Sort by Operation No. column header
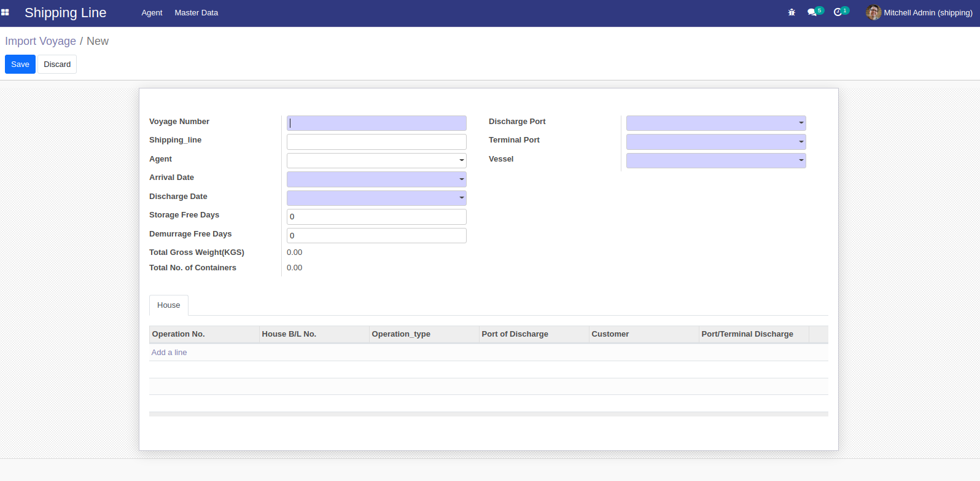Image resolution: width=980 pixels, height=481 pixels. [204, 334]
